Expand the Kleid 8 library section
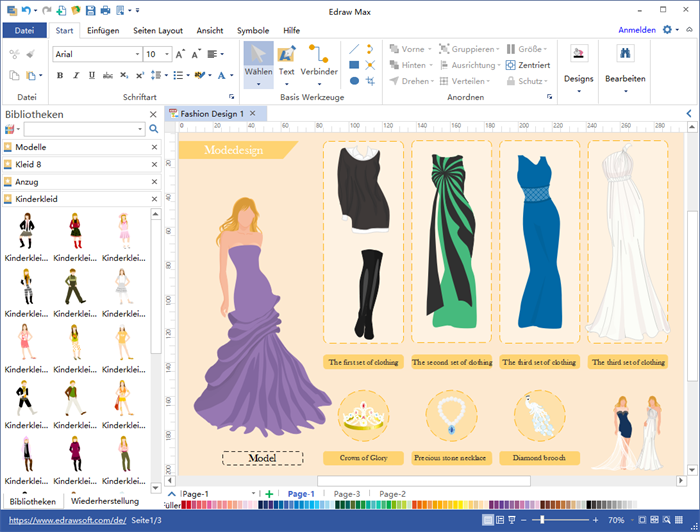The width and height of the screenshot is (700, 532). (30, 164)
